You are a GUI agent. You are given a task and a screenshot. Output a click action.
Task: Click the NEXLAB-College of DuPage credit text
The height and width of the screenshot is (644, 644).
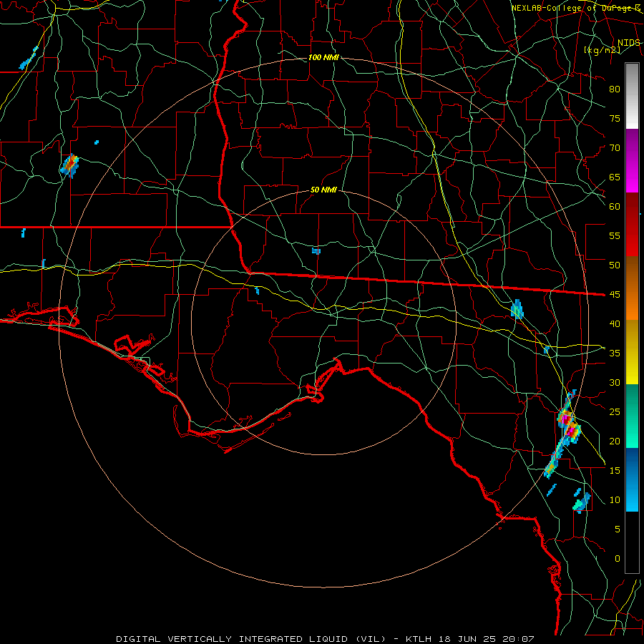point(575,8)
